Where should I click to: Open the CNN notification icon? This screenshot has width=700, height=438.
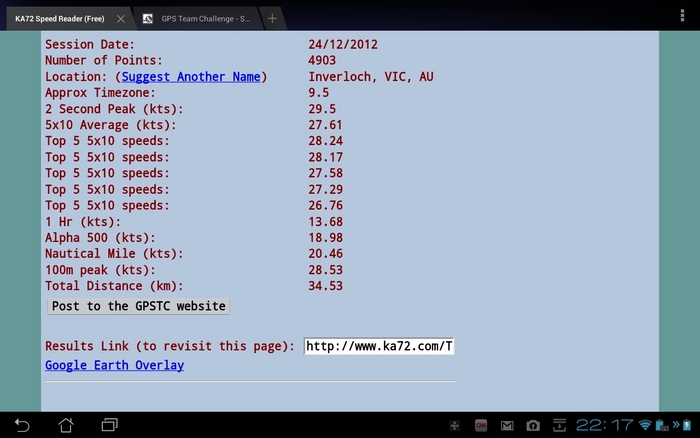pos(481,425)
